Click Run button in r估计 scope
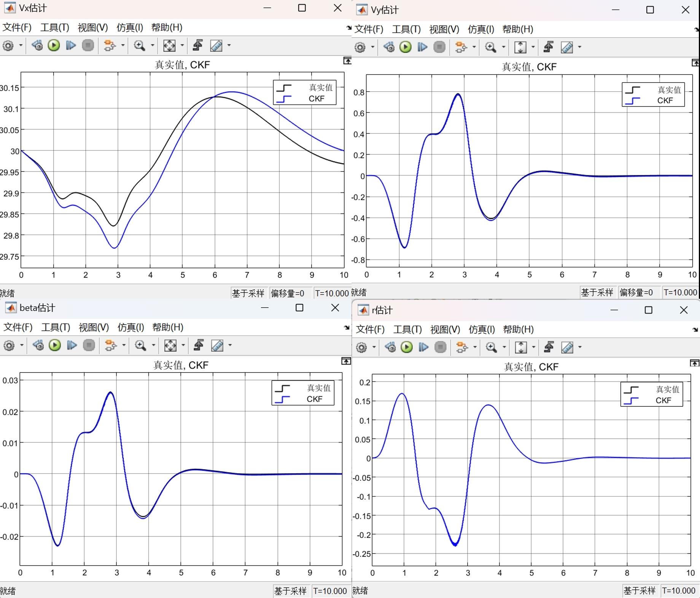The image size is (700, 598). point(407,347)
